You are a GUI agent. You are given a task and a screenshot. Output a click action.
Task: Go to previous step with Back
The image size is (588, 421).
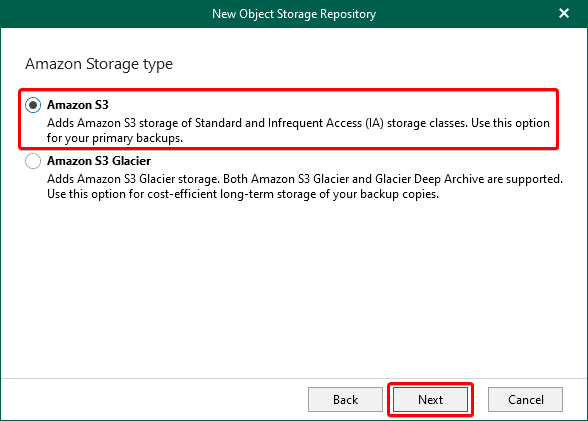tap(345, 400)
